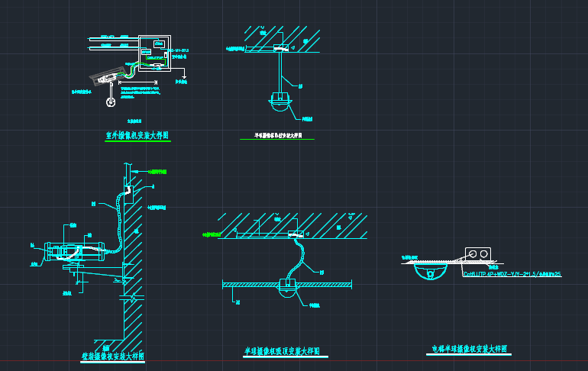This screenshot has width=588, height=371.
Task: Select the white junction box with two circles
Action: click(480, 253)
